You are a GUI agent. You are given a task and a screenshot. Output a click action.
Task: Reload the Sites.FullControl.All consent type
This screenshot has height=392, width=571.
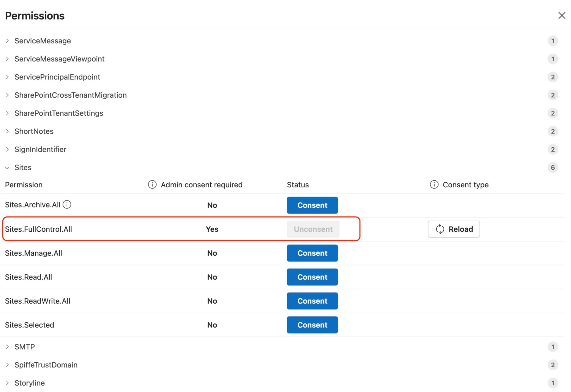point(454,229)
